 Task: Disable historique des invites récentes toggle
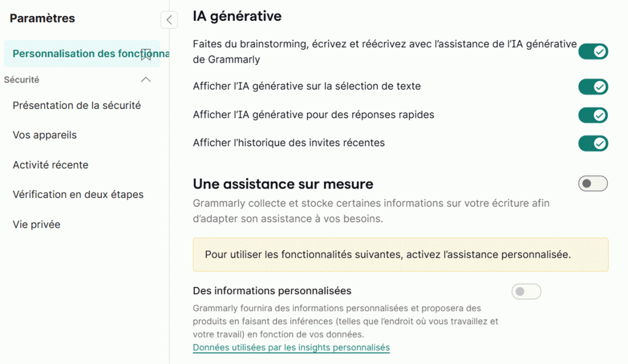(x=592, y=143)
